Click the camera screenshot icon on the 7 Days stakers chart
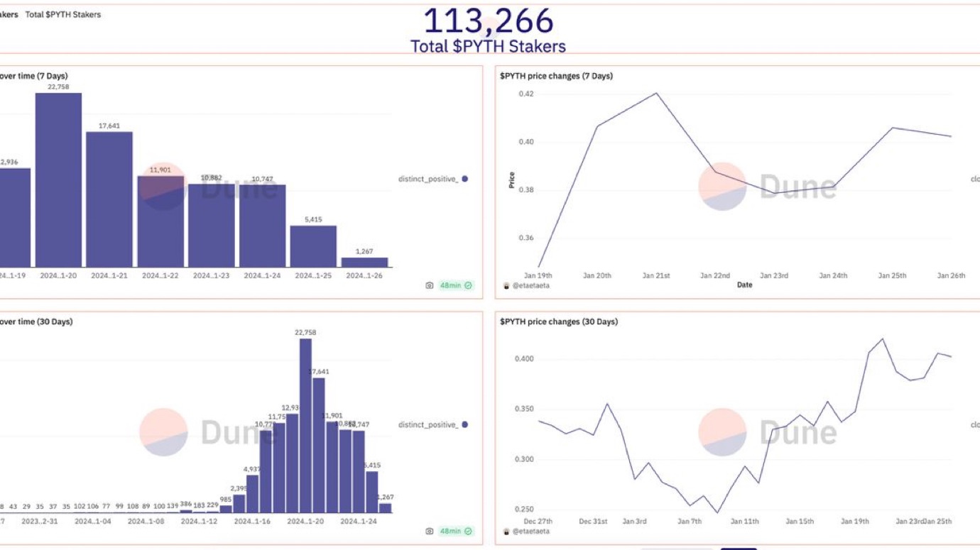 (x=429, y=285)
